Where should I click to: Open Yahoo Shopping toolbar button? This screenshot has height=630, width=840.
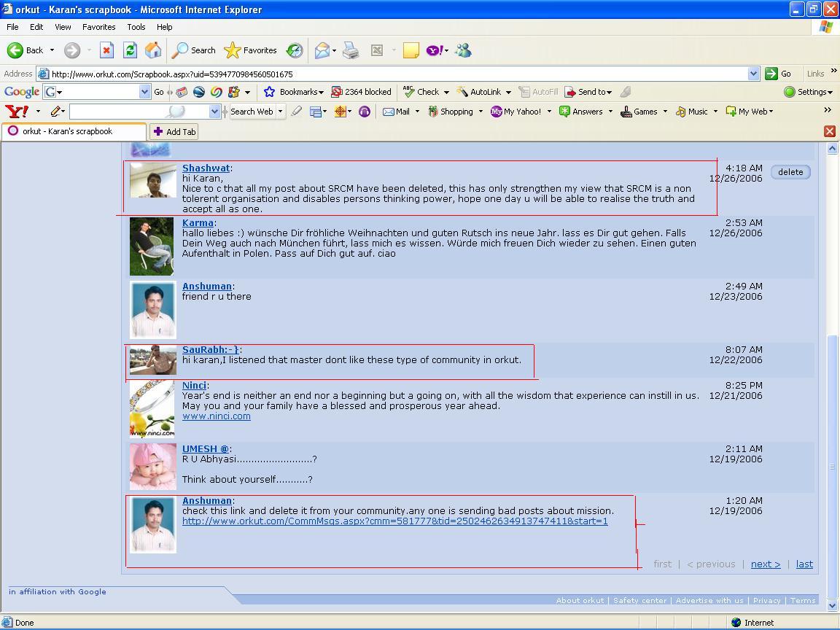click(451, 112)
